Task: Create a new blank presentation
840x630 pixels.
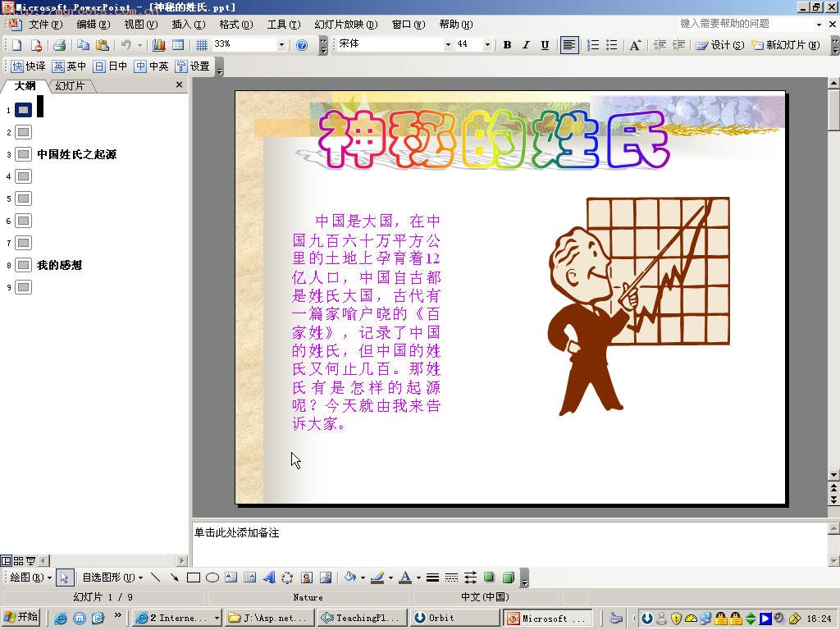Action: pos(17,45)
